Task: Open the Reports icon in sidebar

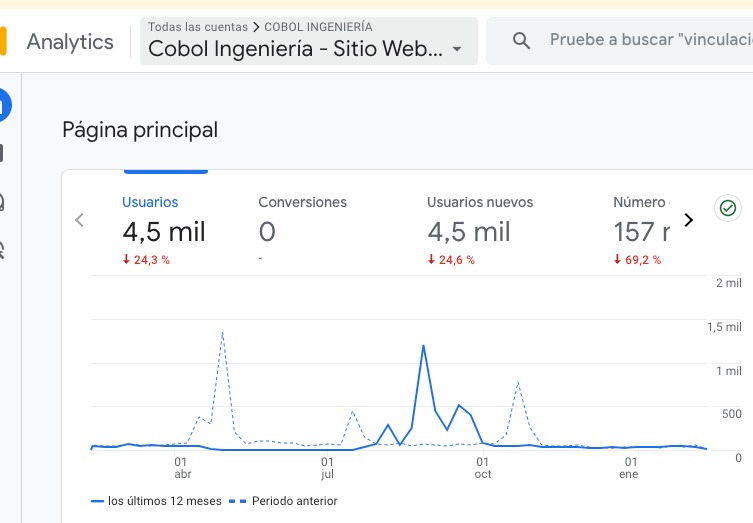Action: 3,153
